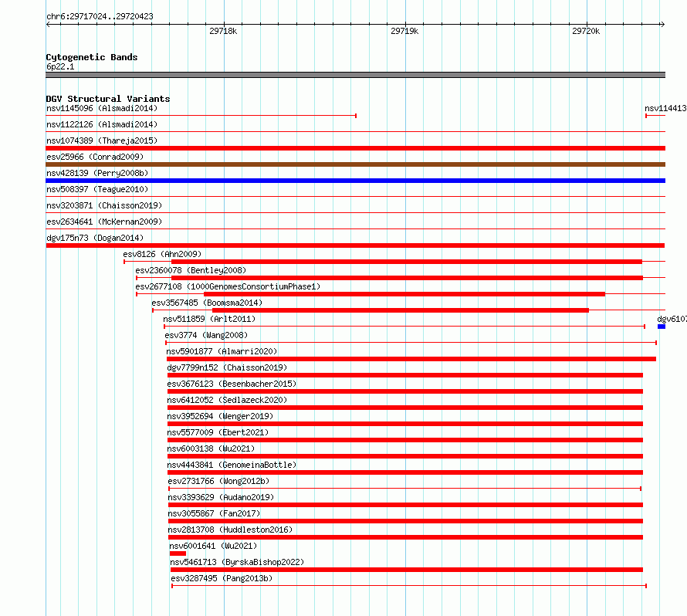Click the esv3287495 (Pang2013b) label

(x=222, y=578)
